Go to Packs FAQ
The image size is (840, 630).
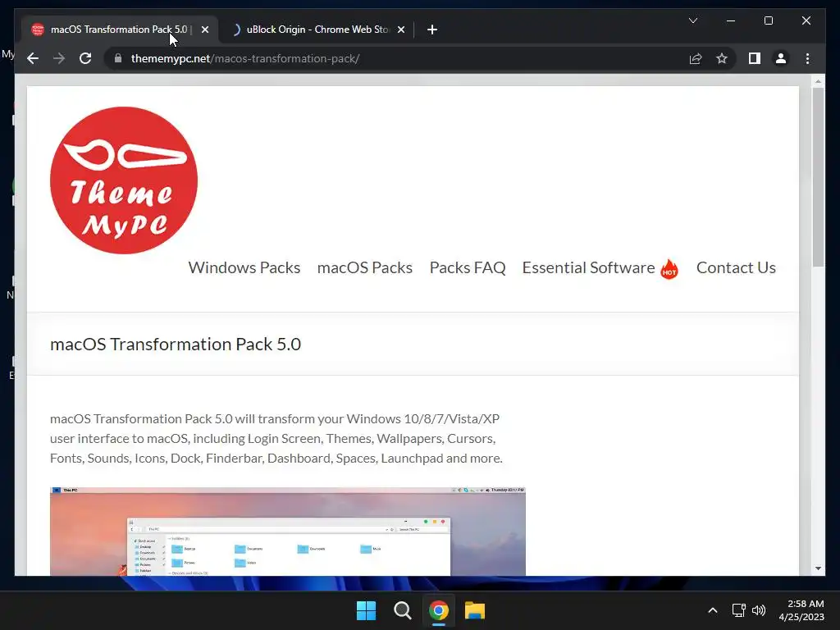(467, 267)
